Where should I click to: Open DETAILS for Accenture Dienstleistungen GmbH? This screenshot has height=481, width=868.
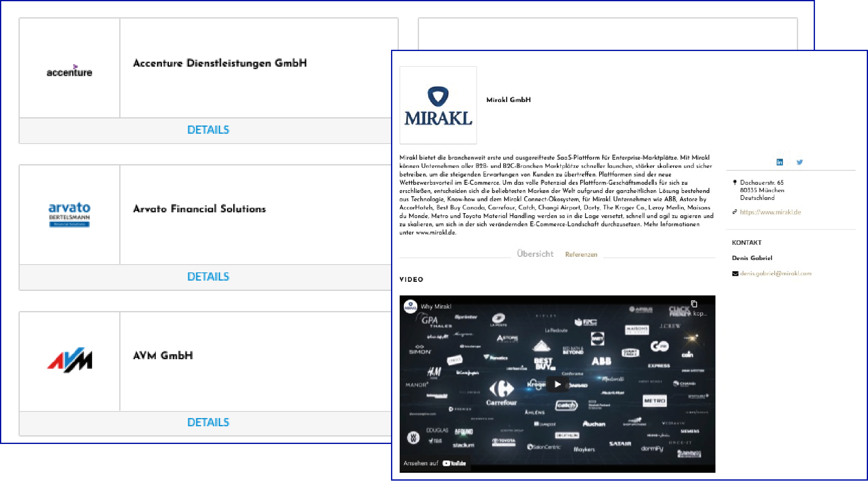click(x=208, y=130)
